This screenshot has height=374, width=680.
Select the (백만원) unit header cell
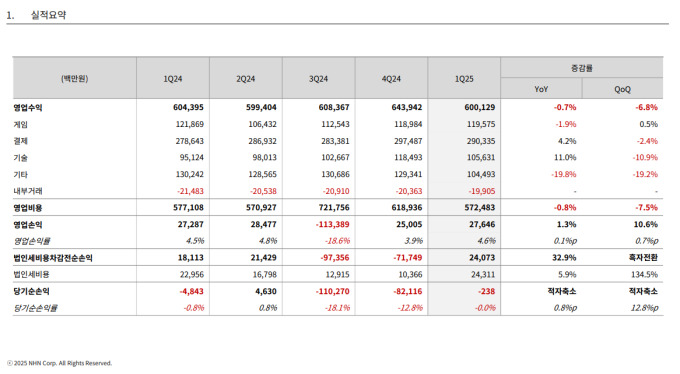click(75, 79)
